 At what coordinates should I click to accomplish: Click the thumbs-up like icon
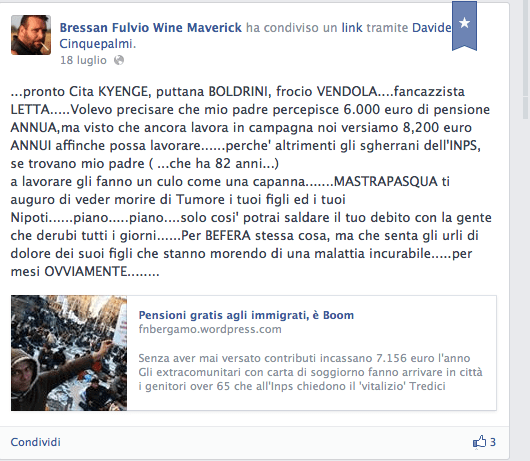[479, 442]
